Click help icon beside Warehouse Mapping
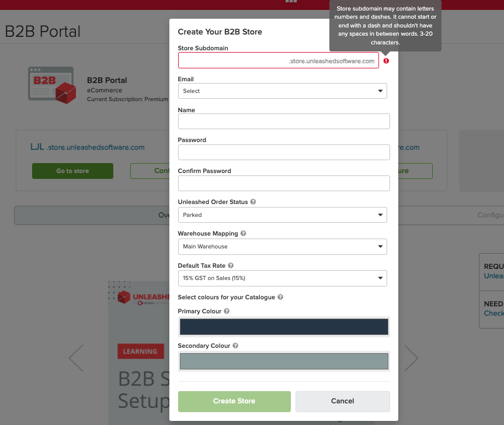The image size is (504, 425). [x=244, y=233]
